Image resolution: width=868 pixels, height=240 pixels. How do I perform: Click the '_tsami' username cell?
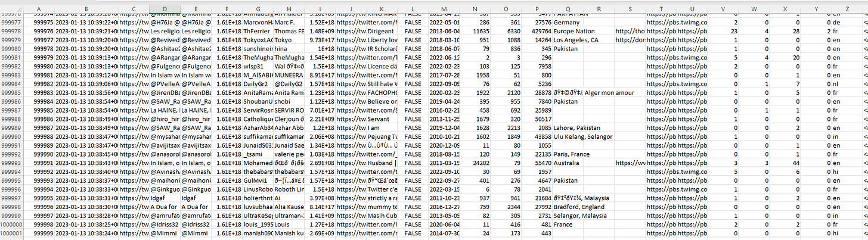[x=258, y=154]
